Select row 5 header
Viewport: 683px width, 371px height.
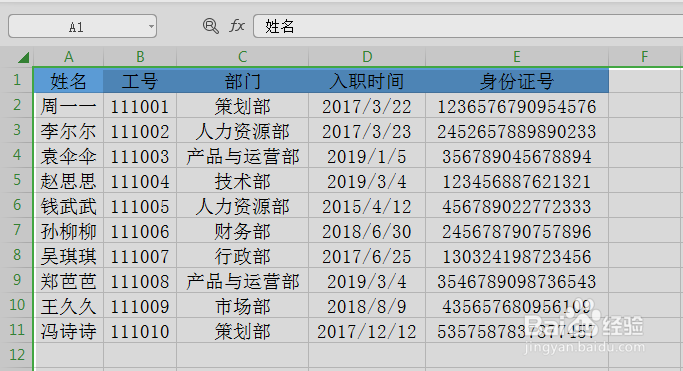point(17,180)
